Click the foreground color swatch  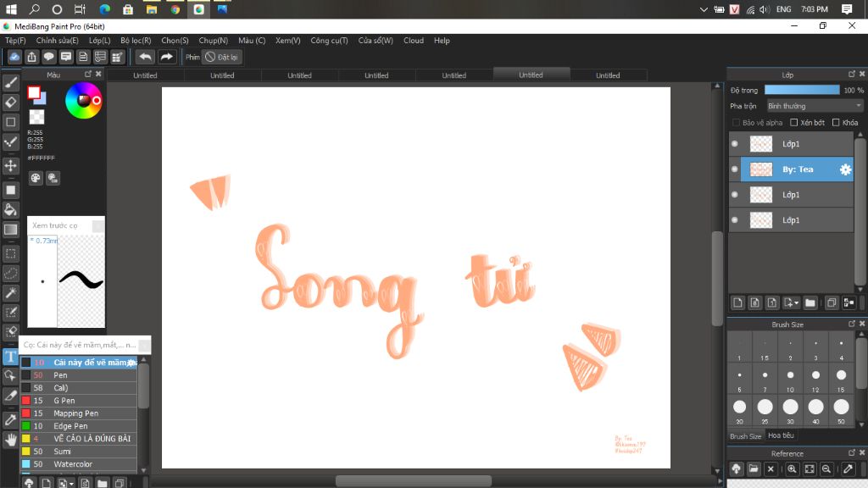point(34,93)
